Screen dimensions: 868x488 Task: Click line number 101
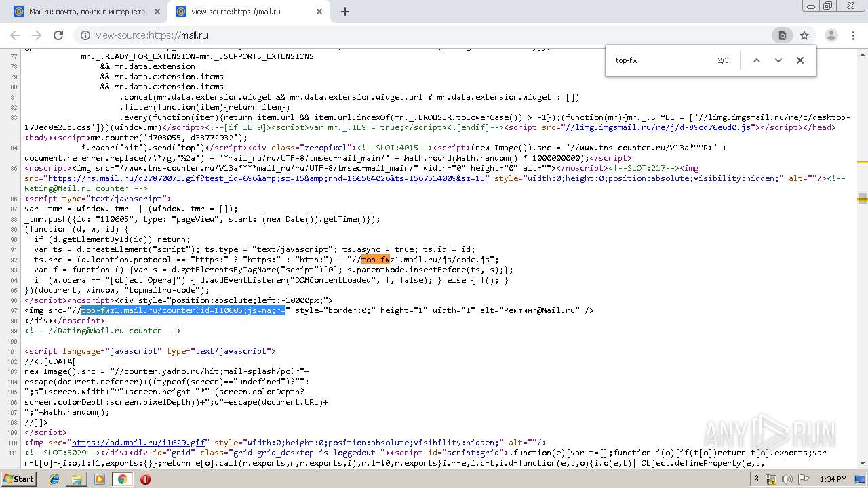[x=12, y=351]
